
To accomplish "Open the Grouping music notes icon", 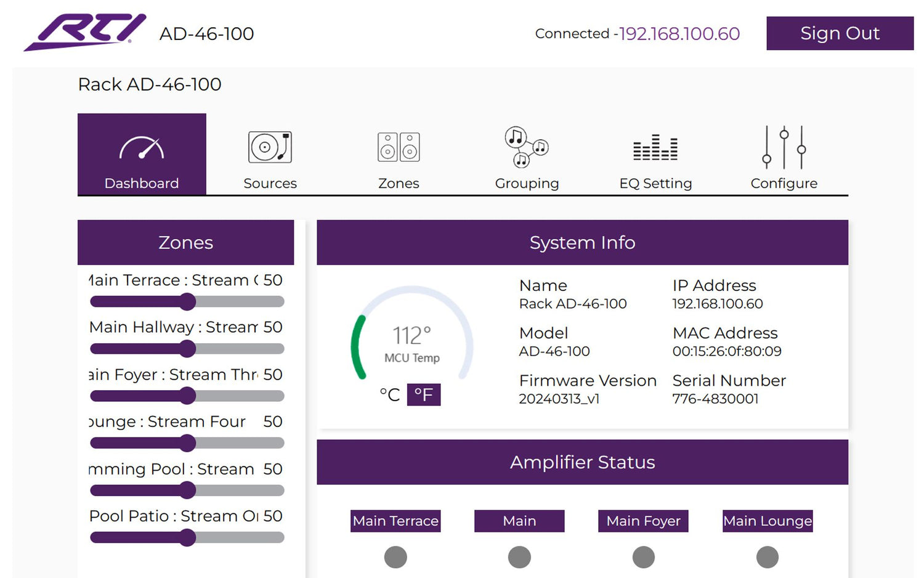I will point(527,147).
